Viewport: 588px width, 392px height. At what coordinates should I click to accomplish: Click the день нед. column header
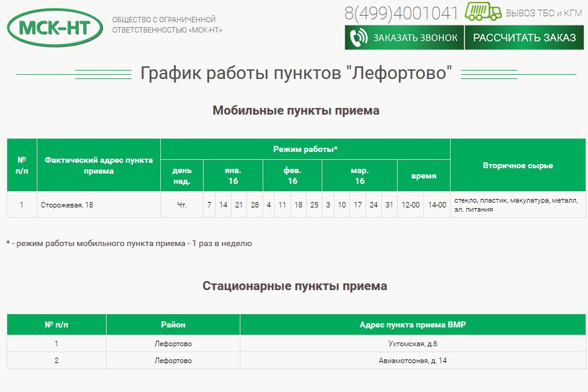pos(182,175)
